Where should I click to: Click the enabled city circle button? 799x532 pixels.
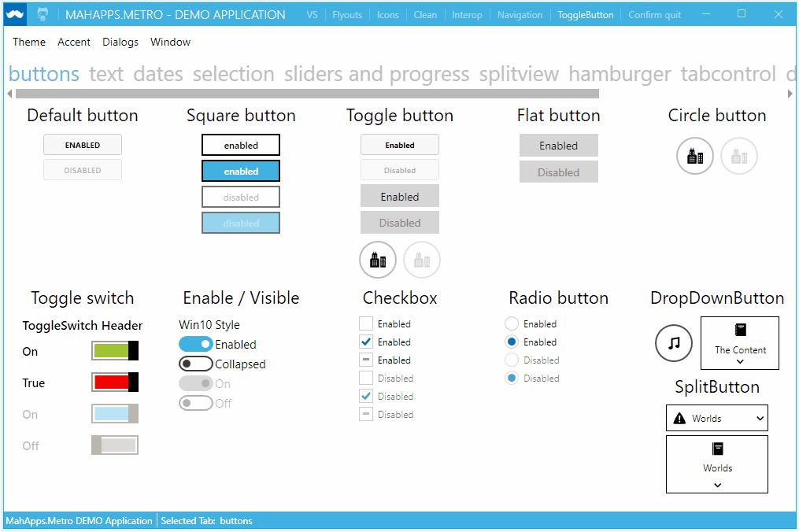coord(694,156)
